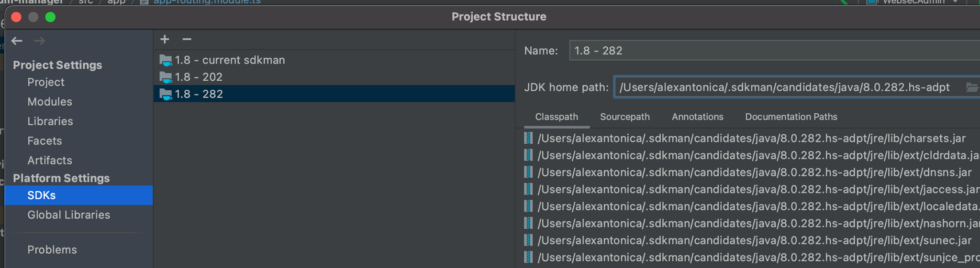The image size is (980, 268).
Task: Open Modules in Project Settings
Action: (50, 102)
